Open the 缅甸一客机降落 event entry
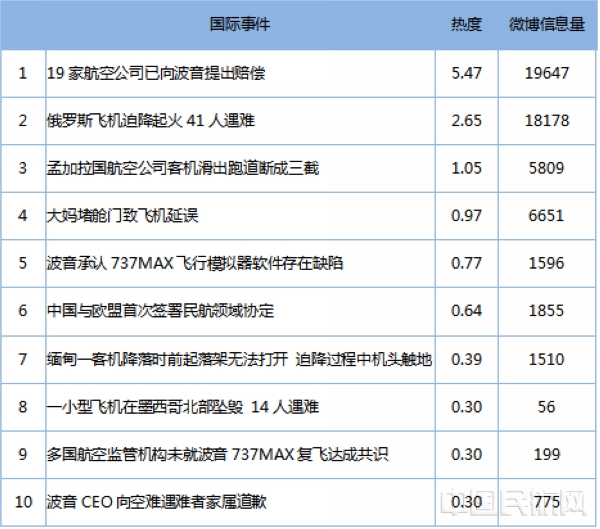 [240, 359]
